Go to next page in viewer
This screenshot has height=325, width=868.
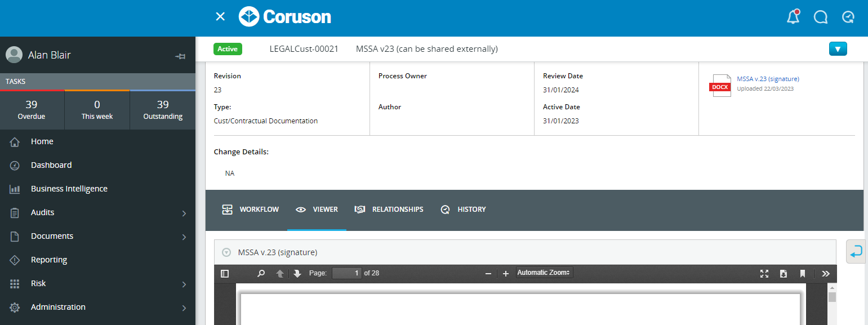[297, 273]
